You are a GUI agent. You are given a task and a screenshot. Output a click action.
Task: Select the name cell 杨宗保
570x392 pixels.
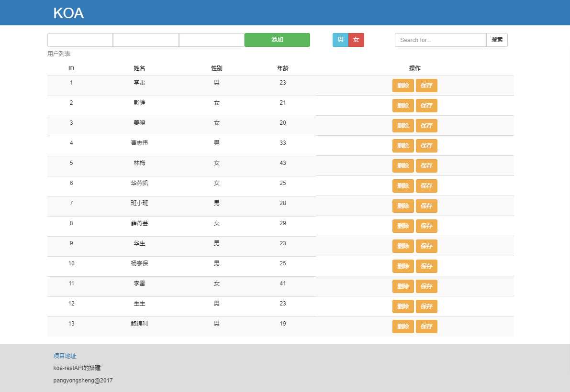click(139, 263)
